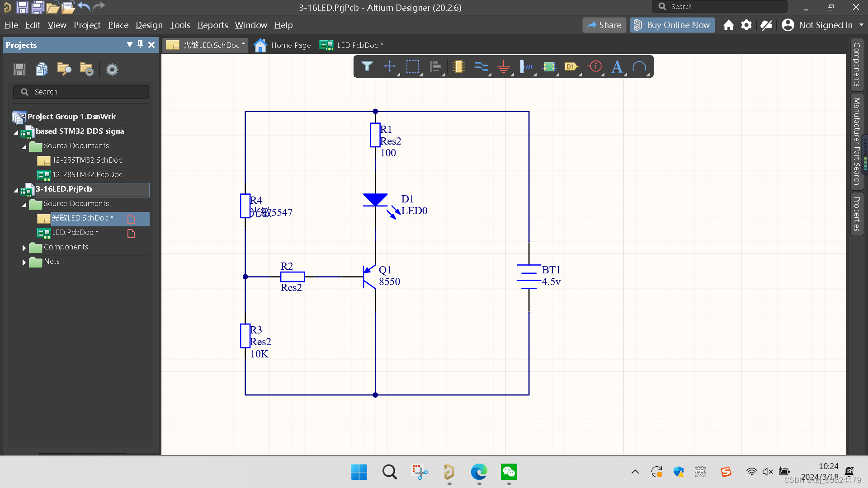The image size is (868, 488).
Task: Select the filter tool in active bar
Action: point(367,66)
